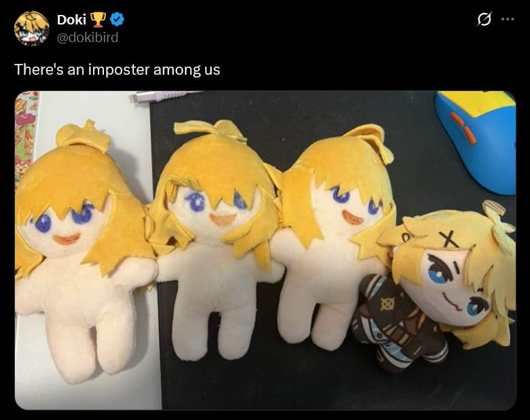Open Doki's profile avatar picture
The height and width of the screenshot is (420, 530).
point(32,29)
